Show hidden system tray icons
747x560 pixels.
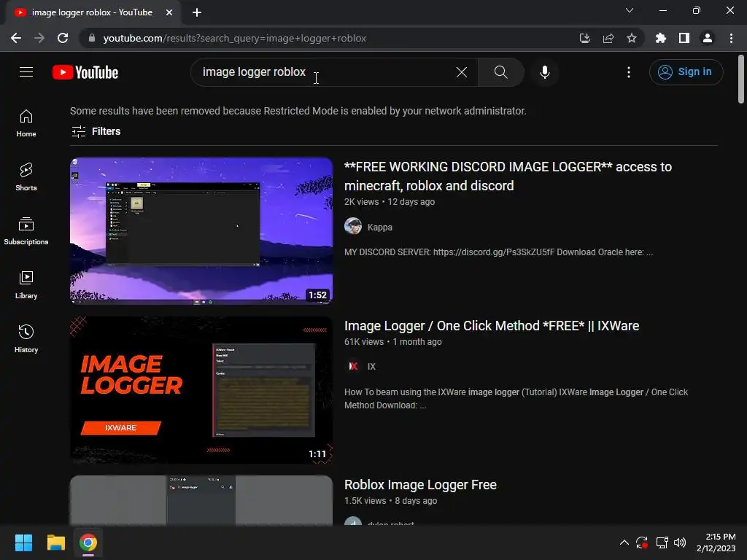point(624,542)
